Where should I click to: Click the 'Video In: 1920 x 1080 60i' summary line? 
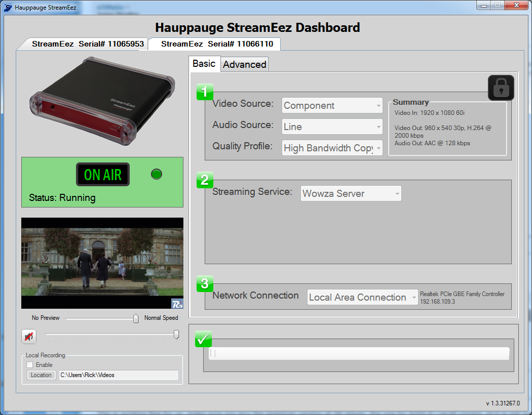click(429, 113)
